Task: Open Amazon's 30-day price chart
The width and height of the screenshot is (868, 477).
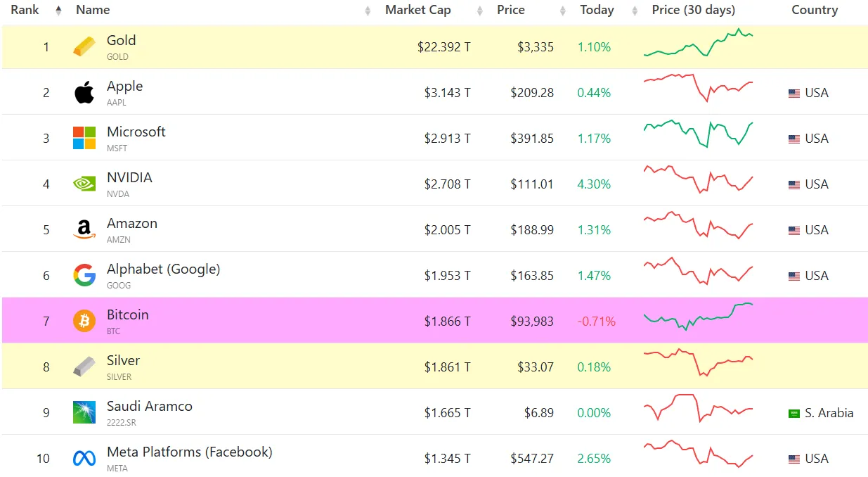Action: click(698, 225)
